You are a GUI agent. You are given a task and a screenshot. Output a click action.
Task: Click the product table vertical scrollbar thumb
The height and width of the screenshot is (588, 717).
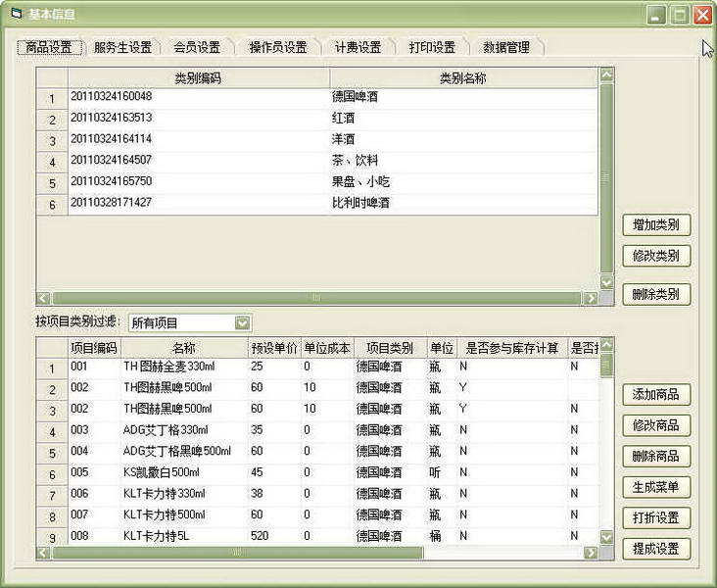606,365
